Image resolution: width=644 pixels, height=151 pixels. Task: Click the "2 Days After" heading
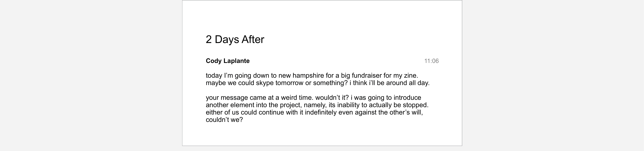235,40
